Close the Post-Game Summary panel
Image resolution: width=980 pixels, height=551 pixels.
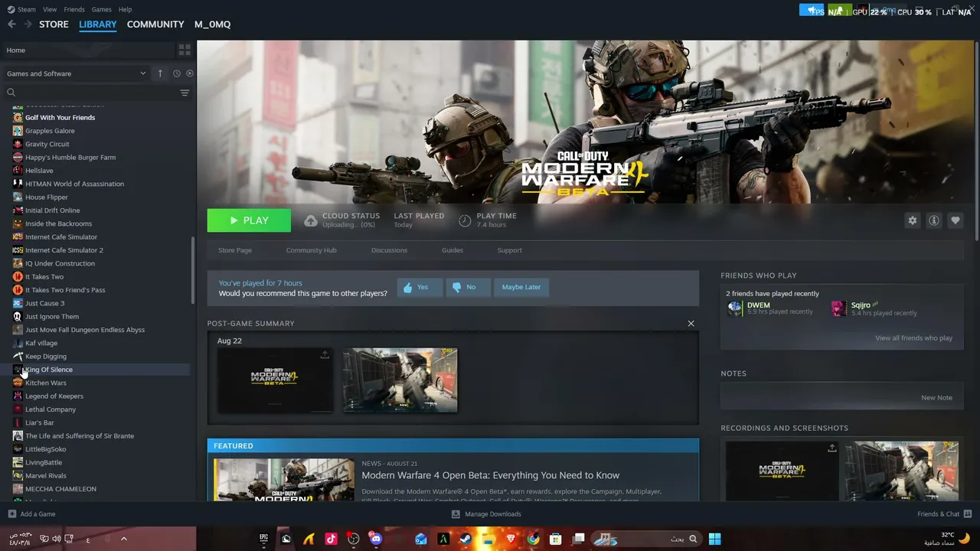pyautogui.click(x=691, y=324)
